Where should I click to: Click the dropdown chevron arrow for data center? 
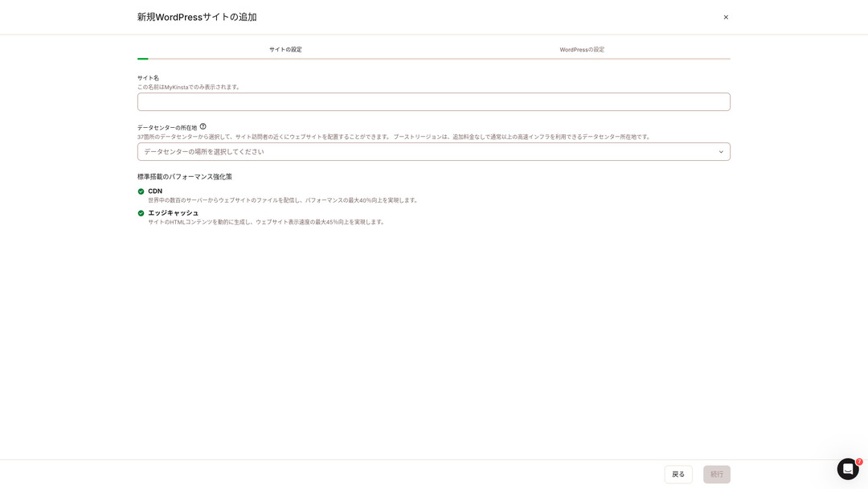point(721,152)
